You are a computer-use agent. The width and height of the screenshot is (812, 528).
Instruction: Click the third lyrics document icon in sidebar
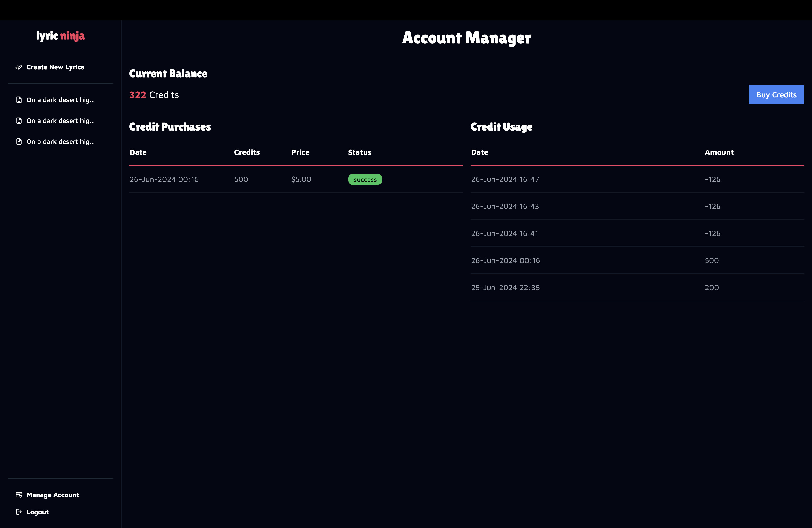(19, 141)
